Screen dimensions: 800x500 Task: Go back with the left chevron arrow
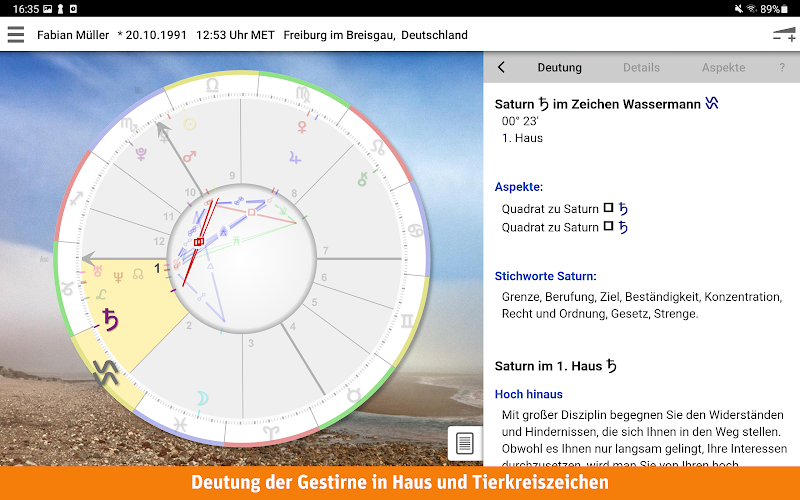(x=501, y=68)
